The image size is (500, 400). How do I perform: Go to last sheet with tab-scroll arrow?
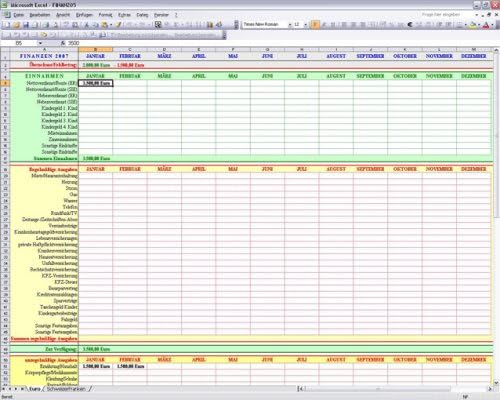coord(22,389)
